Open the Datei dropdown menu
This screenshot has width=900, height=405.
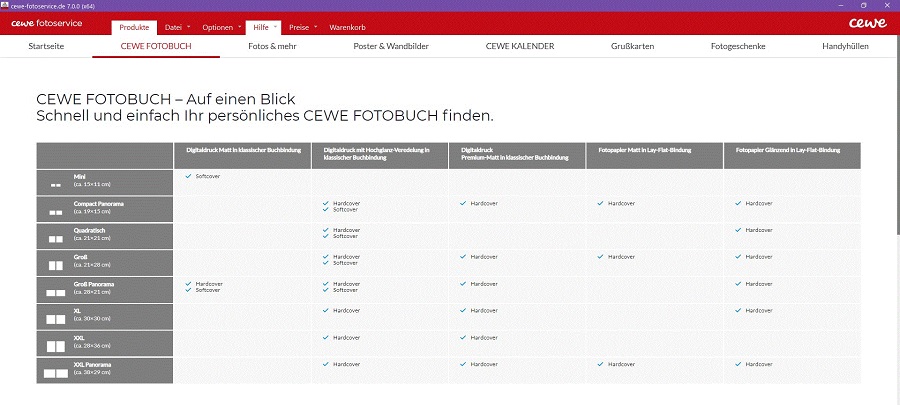pos(176,27)
